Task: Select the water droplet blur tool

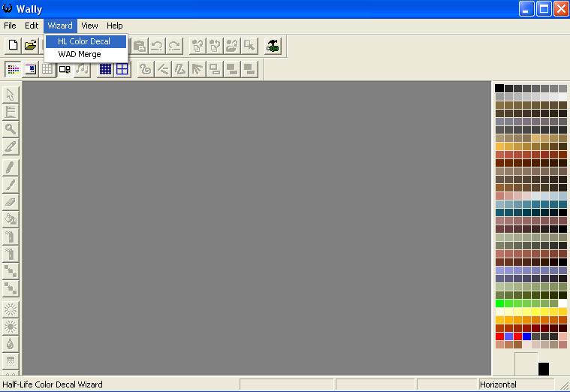Action: click(x=11, y=344)
